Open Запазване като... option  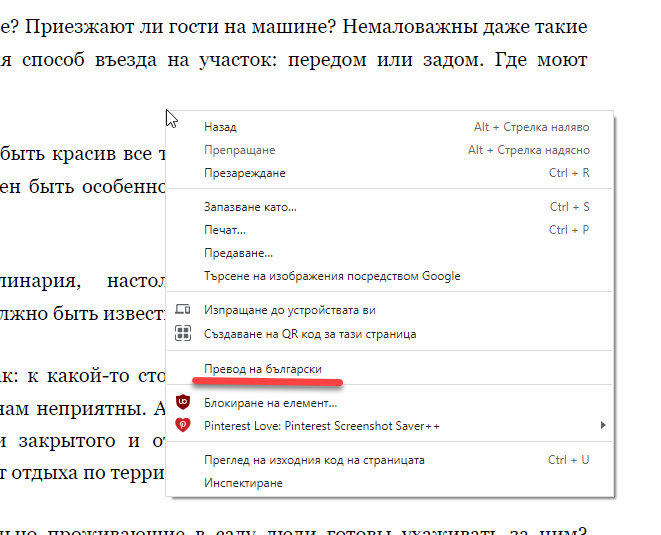click(390, 207)
